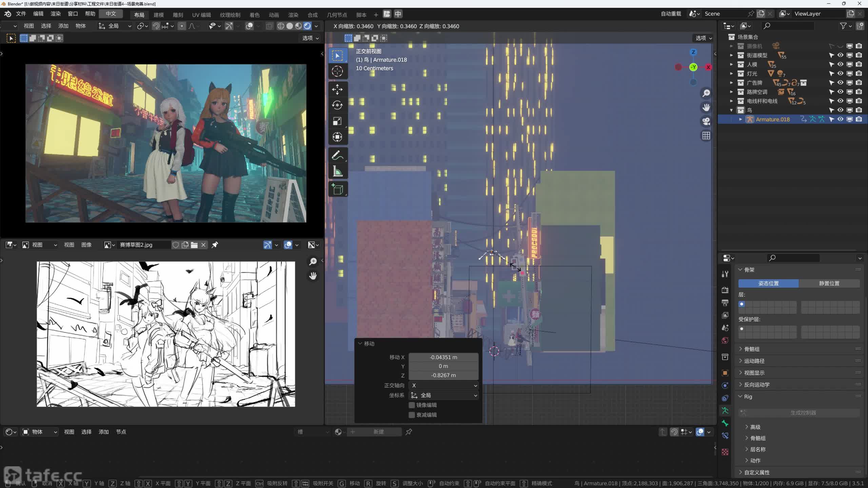The width and height of the screenshot is (868, 488).
Task: Toggle snapping magnet in 3D header
Action: click(156, 26)
